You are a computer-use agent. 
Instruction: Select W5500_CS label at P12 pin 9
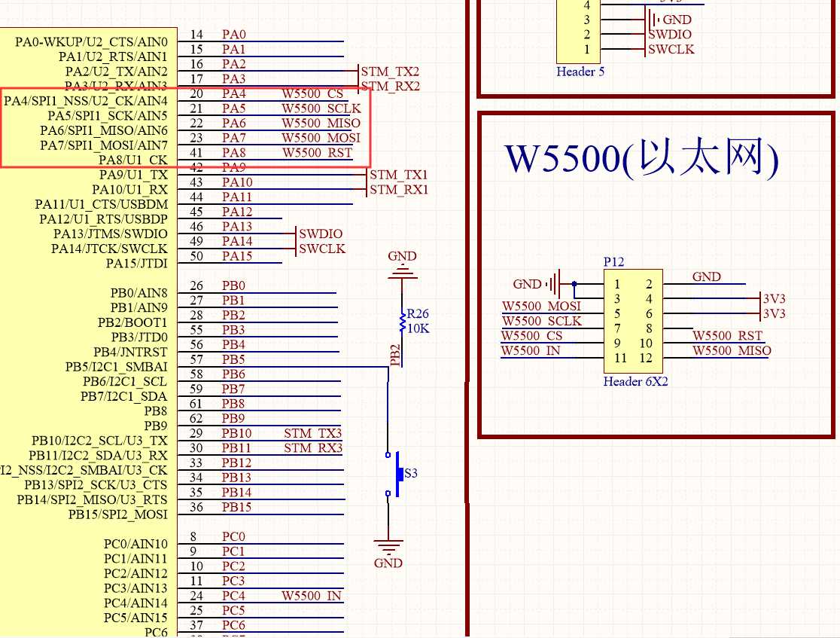[x=531, y=336]
